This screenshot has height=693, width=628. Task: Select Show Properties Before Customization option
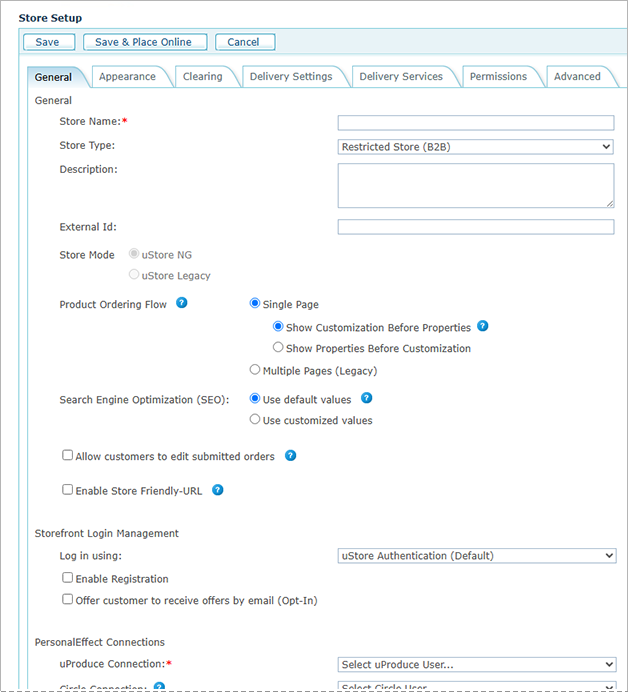[278, 348]
